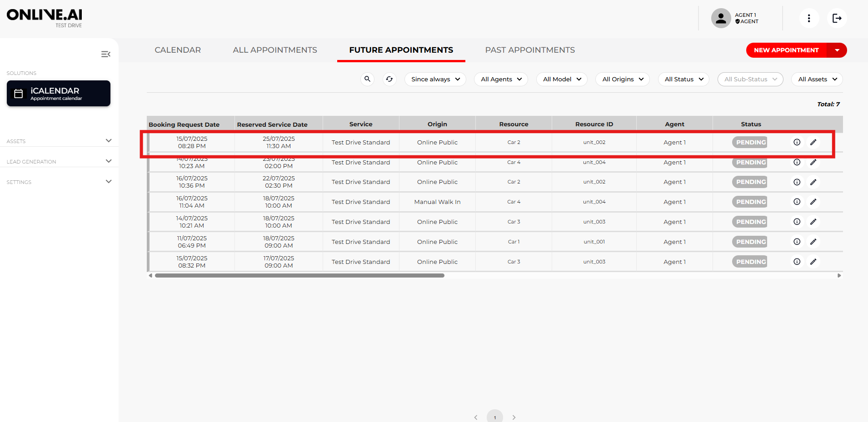Screen dimensions: 868x422
Task: Click the Agent 1 profile avatar
Action: 721,18
